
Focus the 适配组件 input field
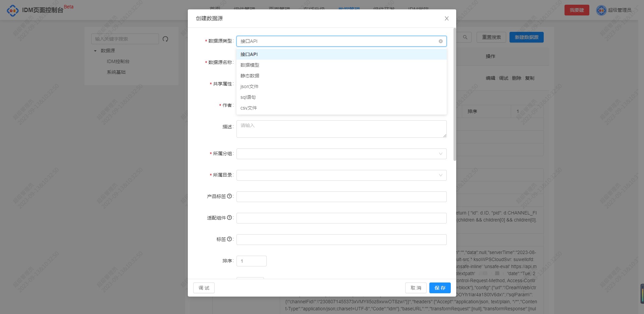click(341, 218)
